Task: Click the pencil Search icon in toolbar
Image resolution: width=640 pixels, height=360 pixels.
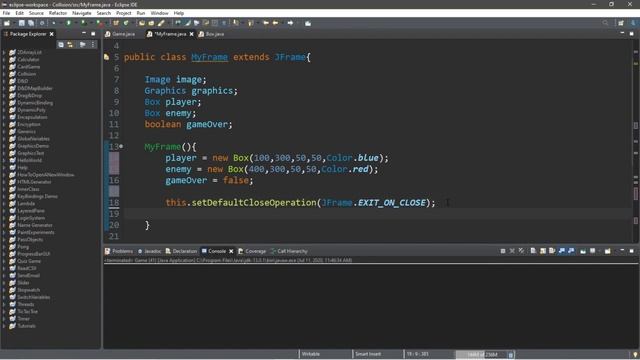Action: [162, 23]
